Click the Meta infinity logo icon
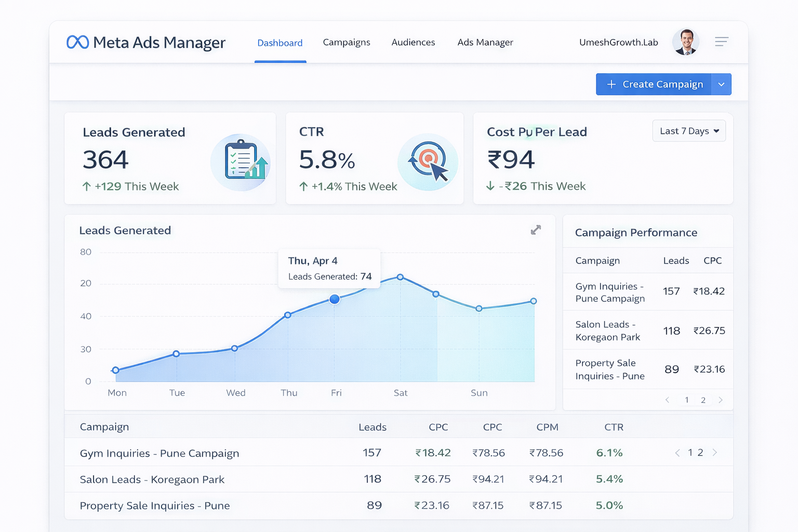798x532 pixels. (x=78, y=42)
